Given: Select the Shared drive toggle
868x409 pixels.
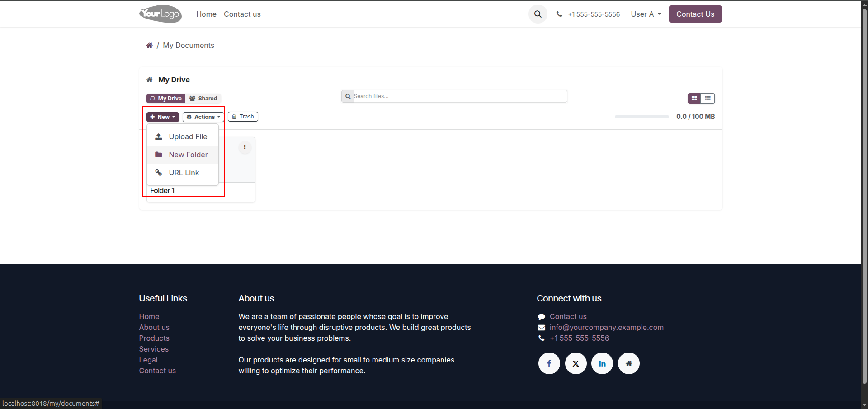Looking at the screenshot, I should tap(203, 98).
